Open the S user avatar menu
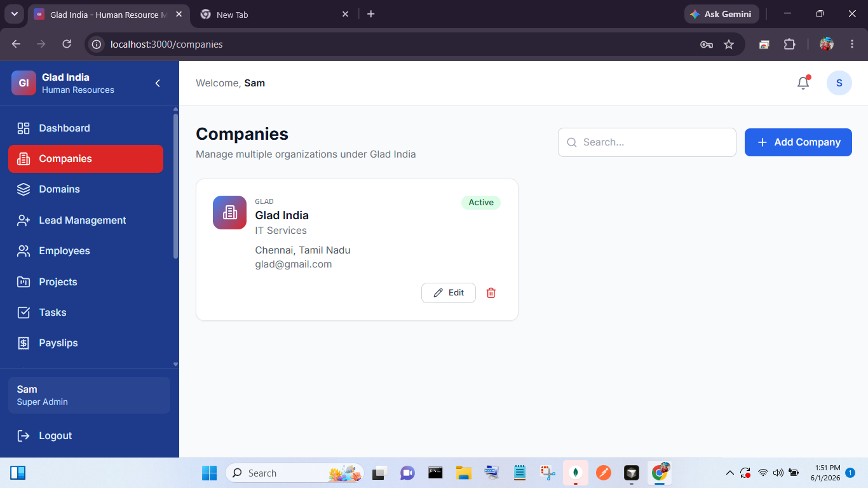This screenshot has height=488, width=868. point(839,83)
